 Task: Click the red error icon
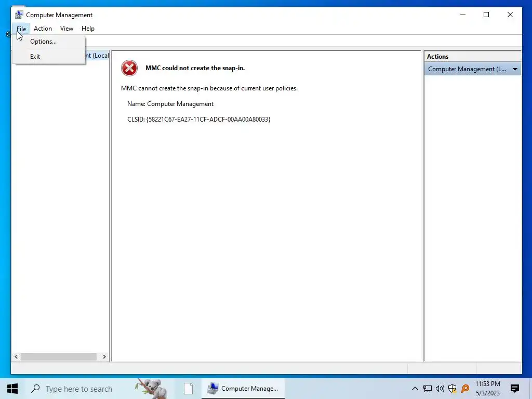point(129,68)
